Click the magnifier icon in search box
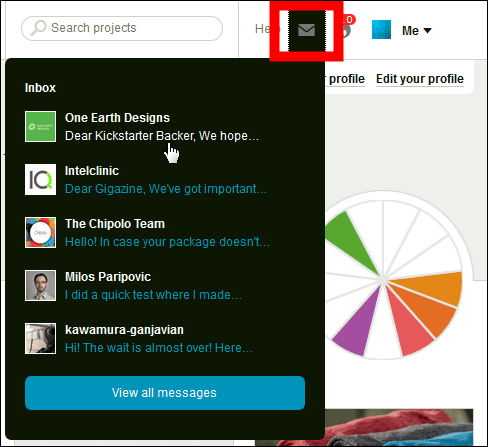The image size is (488, 447). 38,28
